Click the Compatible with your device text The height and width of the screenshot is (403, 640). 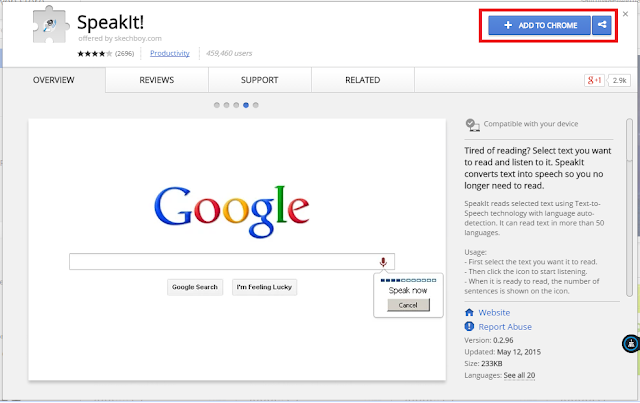531,124
